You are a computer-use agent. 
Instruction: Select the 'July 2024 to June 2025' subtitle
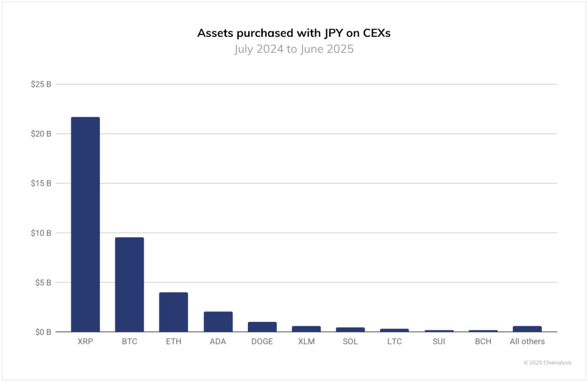pos(294,49)
